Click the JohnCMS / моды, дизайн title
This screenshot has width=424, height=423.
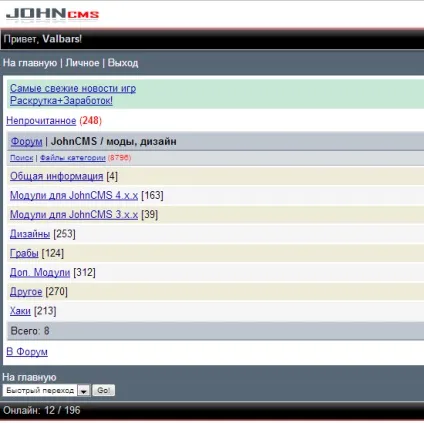pyautogui.click(x=114, y=141)
